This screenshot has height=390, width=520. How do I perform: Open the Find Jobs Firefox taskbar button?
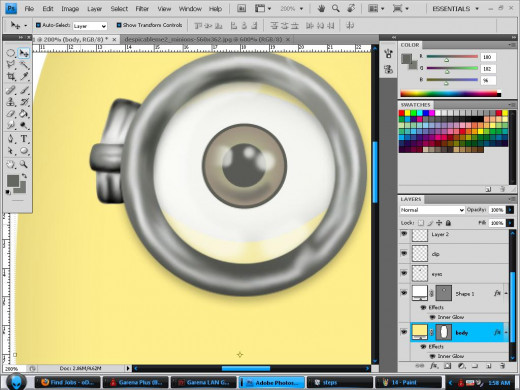68,382
